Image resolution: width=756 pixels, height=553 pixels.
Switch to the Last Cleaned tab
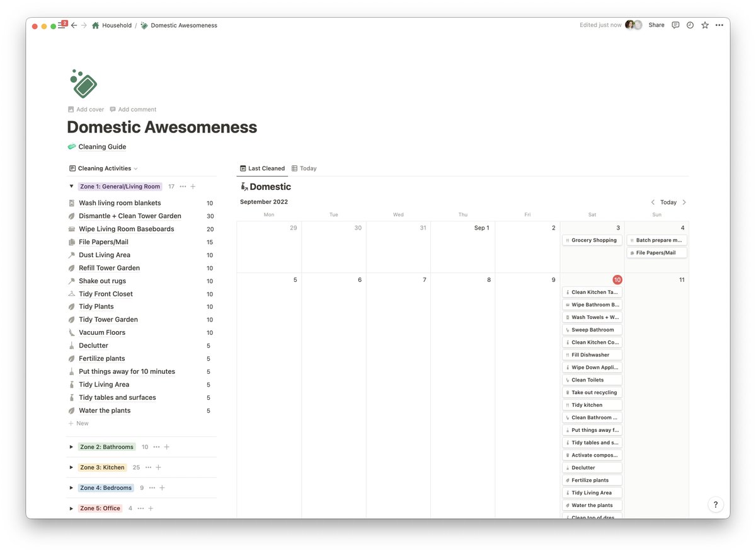(262, 168)
